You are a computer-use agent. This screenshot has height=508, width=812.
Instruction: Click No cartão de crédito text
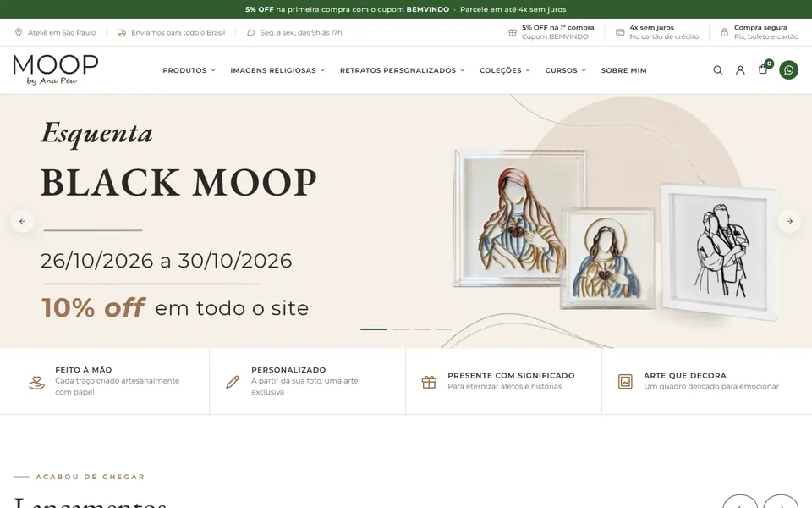[664, 36]
